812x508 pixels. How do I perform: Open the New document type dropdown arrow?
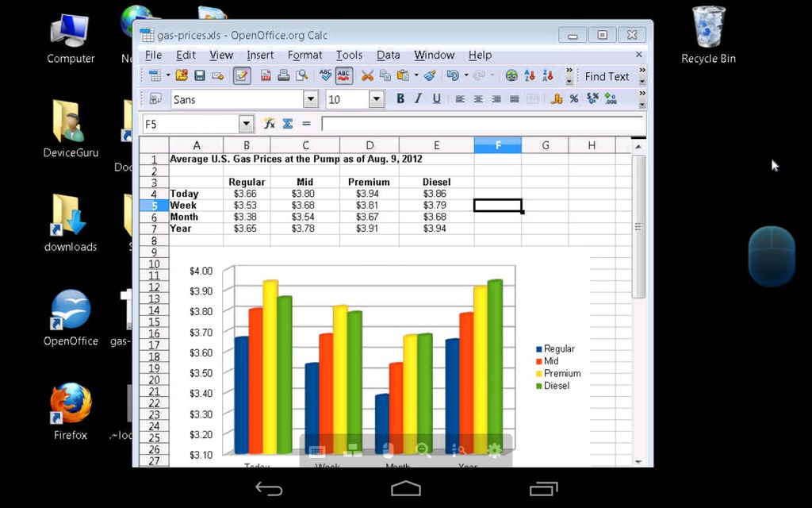(x=168, y=75)
